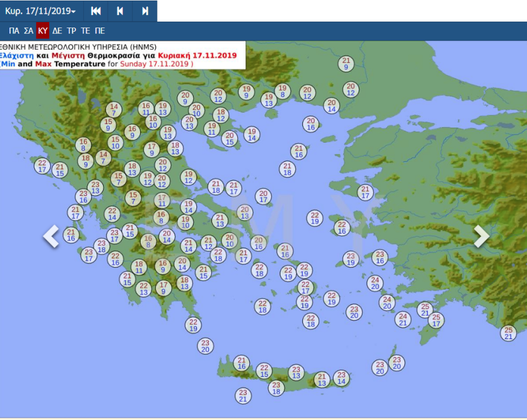Viewport: 527px width, 420px height.
Task: Go to the previous forecast day
Action: [x=120, y=11]
